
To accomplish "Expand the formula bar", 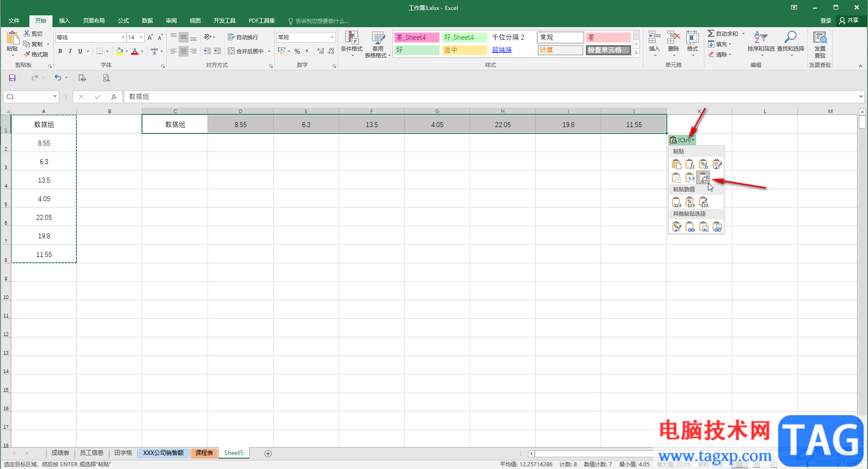I will (x=860, y=97).
